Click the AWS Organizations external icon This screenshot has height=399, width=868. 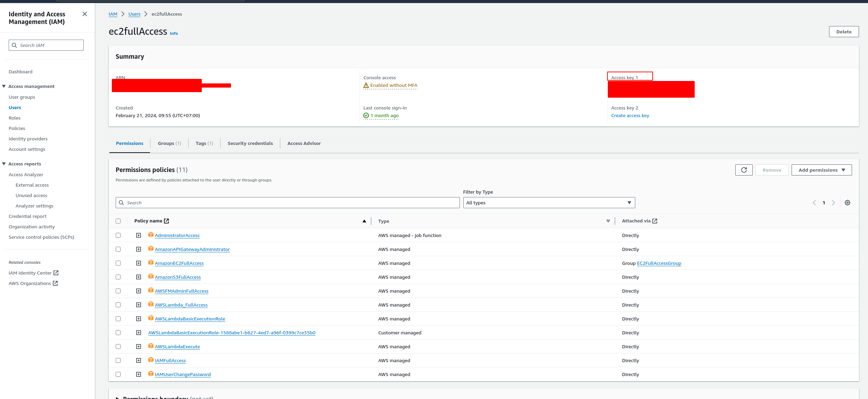55,283
